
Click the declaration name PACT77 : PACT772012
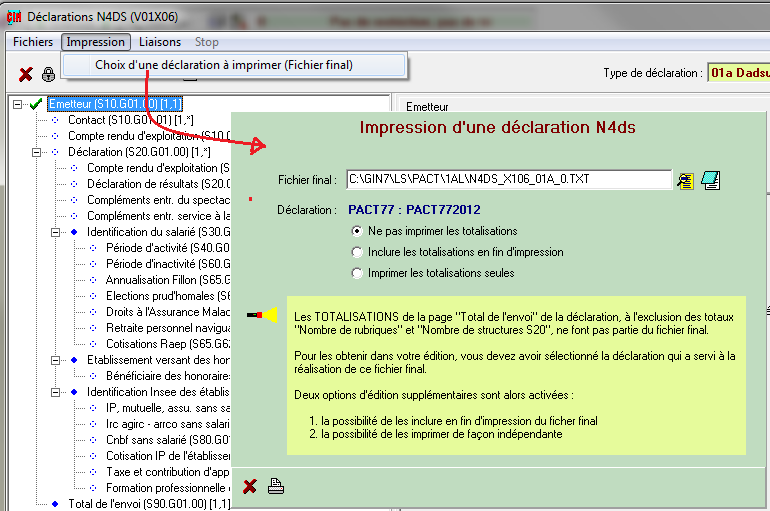click(x=414, y=210)
